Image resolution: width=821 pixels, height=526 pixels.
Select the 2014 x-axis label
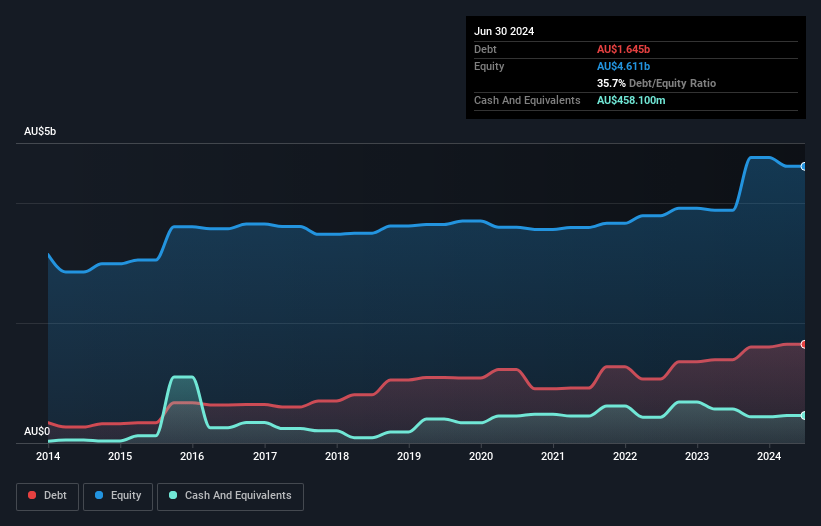(x=48, y=456)
